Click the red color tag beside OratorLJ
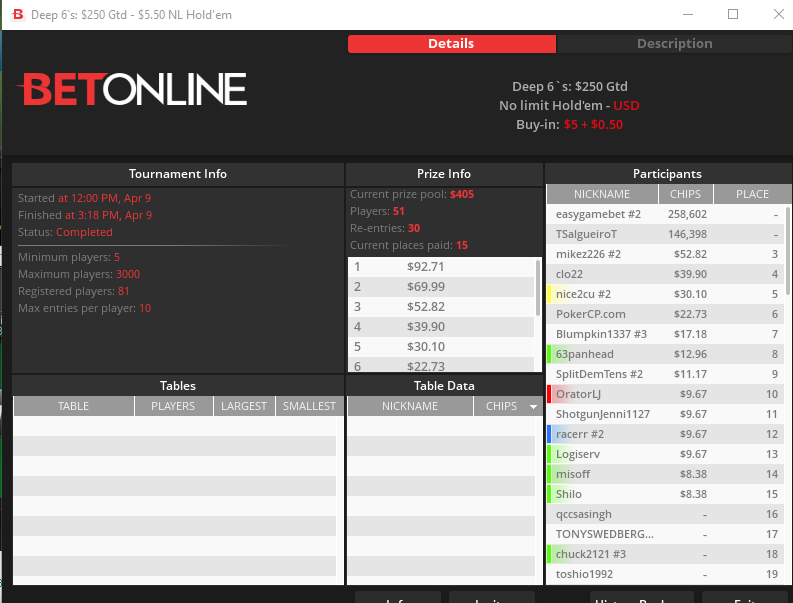This screenshot has width=793, height=603. pos(549,394)
